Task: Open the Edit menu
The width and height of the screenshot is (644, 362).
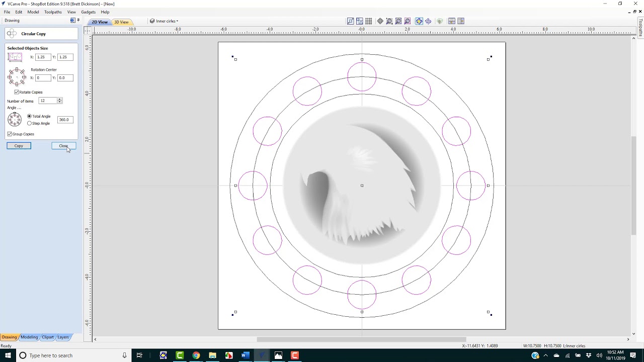Action: [x=19, y=12]
